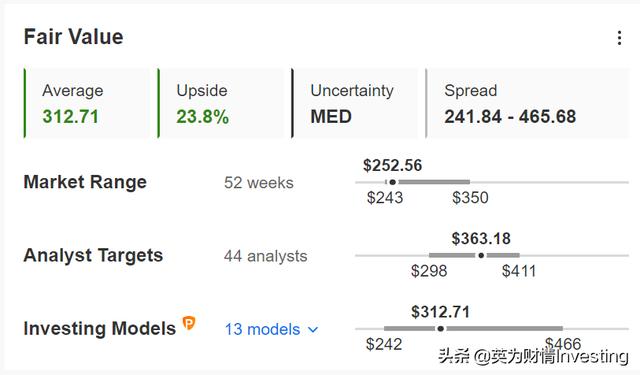Click the InvestingPro badge icon
The height and width of the screenshot is (375, 640).
click(x=189, y=323)
